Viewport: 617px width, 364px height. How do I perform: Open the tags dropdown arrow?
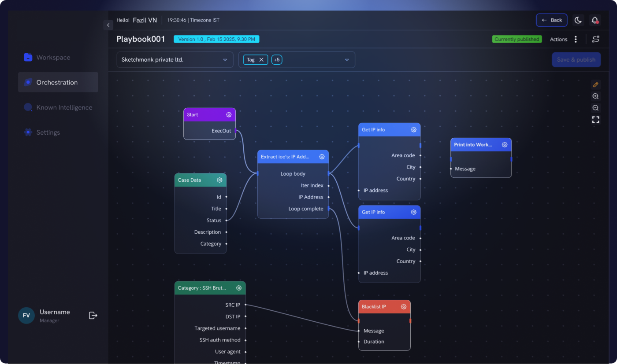pos(347,60)
